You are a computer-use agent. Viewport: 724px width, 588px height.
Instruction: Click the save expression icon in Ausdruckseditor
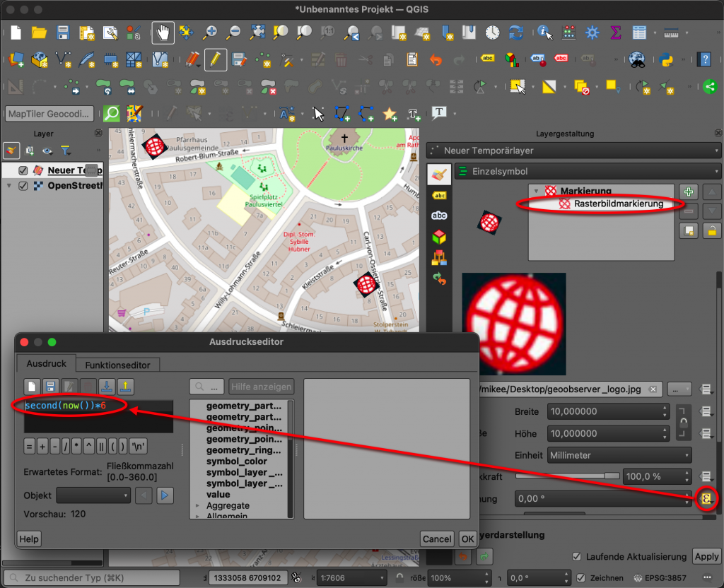pyautogui.click(x=51, y=387)
